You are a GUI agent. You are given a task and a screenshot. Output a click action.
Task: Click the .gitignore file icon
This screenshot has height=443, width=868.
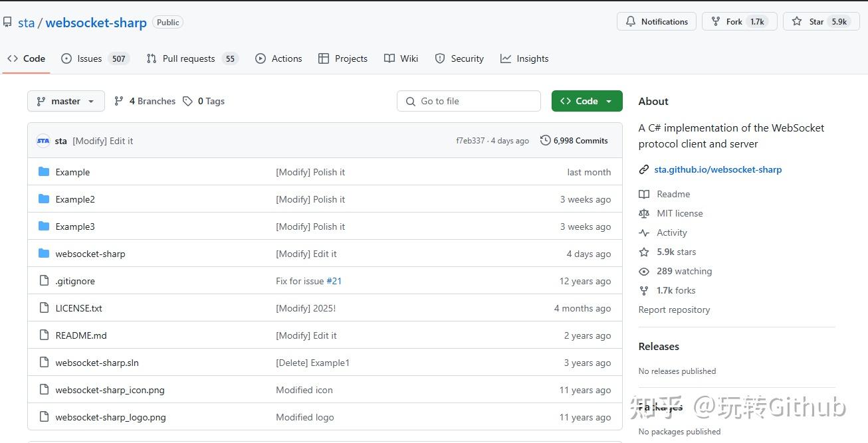tap(44, 281)
